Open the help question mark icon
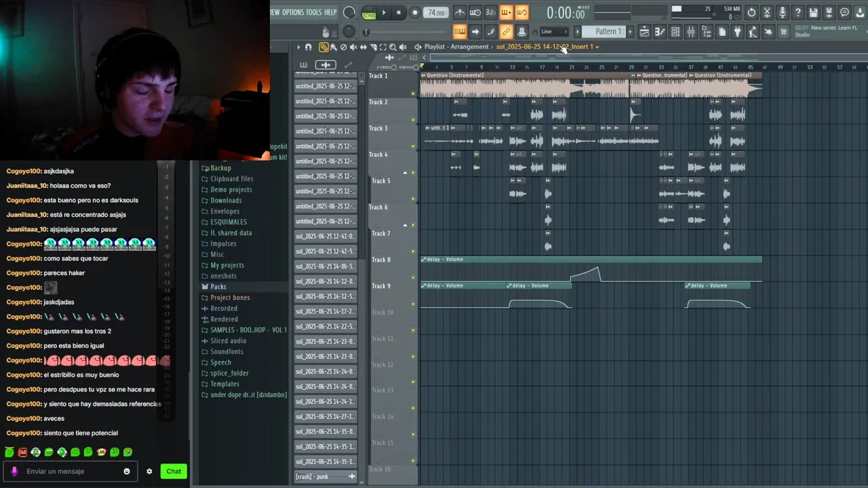This screenshot has width=868, height=488. 798,12
